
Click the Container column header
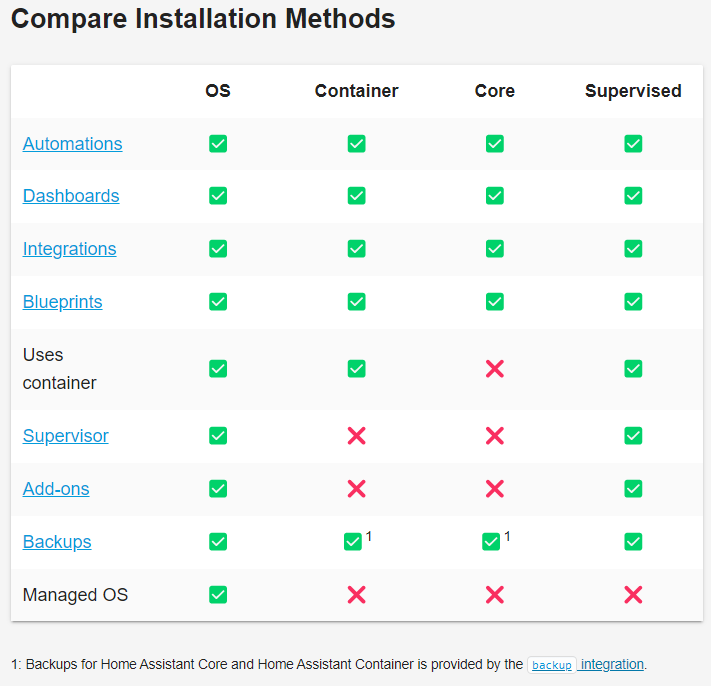click(x=356, y=91)
